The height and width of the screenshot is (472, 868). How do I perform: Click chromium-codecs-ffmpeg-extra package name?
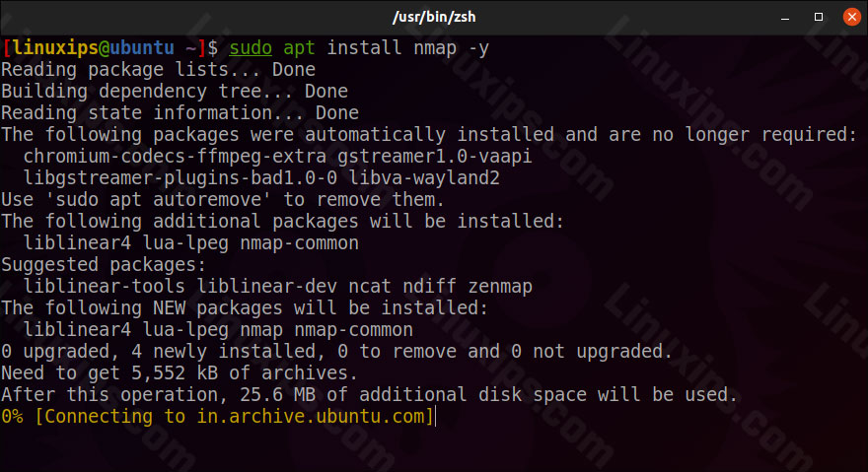point(175,157)
